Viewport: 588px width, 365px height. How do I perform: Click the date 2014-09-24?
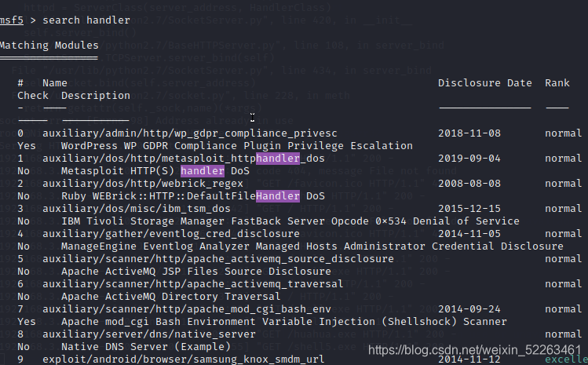pos(469,309)
